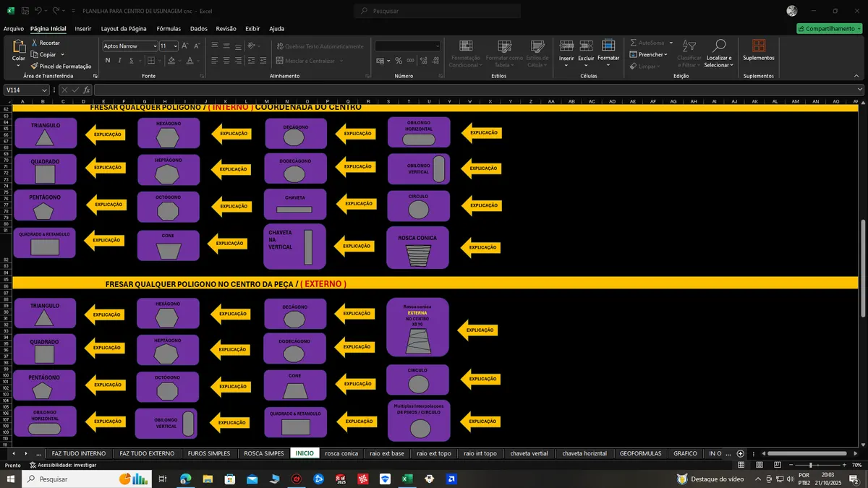868x488 pixels.
Task: Click the font color A icon
Action: 190,61
